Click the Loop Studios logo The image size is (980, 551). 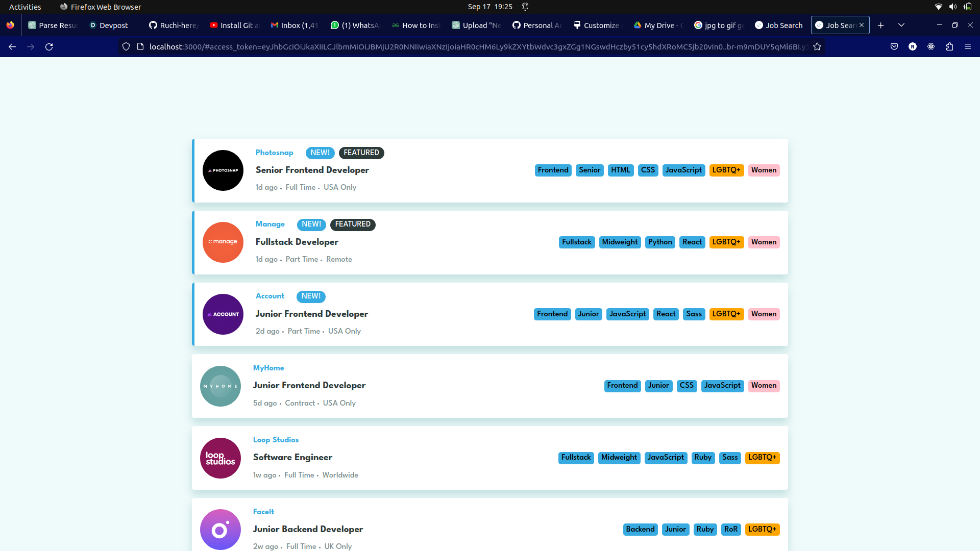pos(220,458)
